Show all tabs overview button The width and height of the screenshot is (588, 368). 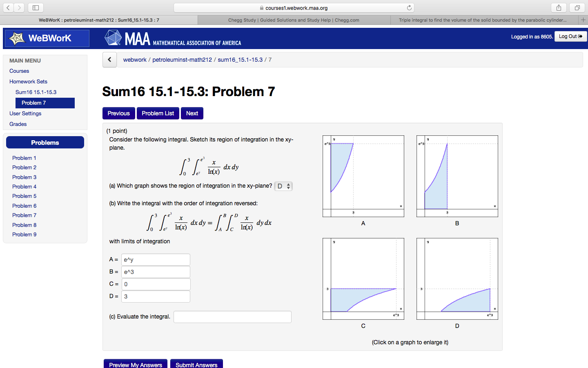pyautogui.click(x=577, y=8)
